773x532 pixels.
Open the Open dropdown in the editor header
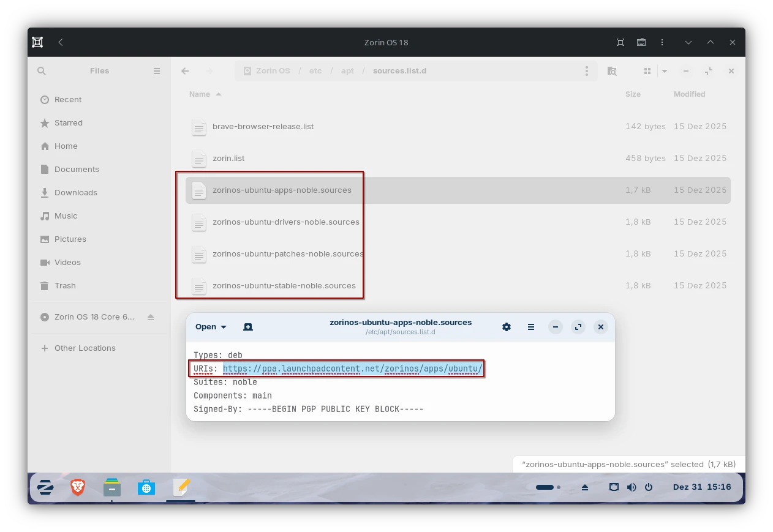click(x=210, y=326)
